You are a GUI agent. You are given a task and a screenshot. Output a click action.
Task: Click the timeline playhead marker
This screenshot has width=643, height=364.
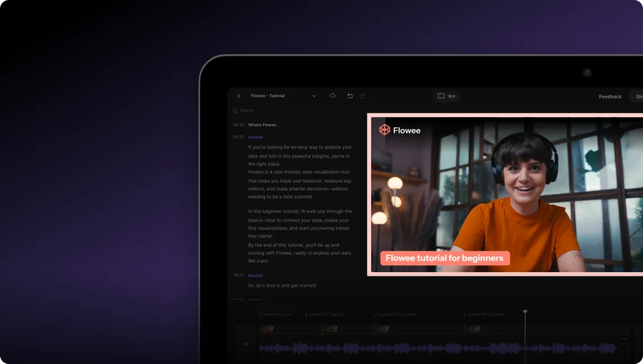(x=525, y=312)
